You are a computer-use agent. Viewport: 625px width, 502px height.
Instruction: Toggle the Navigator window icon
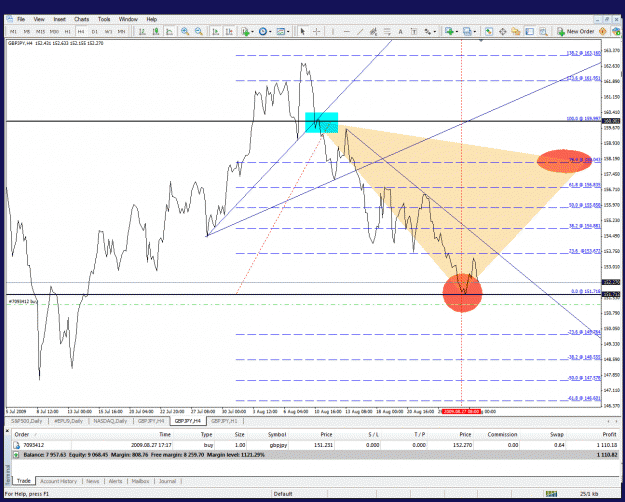(x=516, y=31)
